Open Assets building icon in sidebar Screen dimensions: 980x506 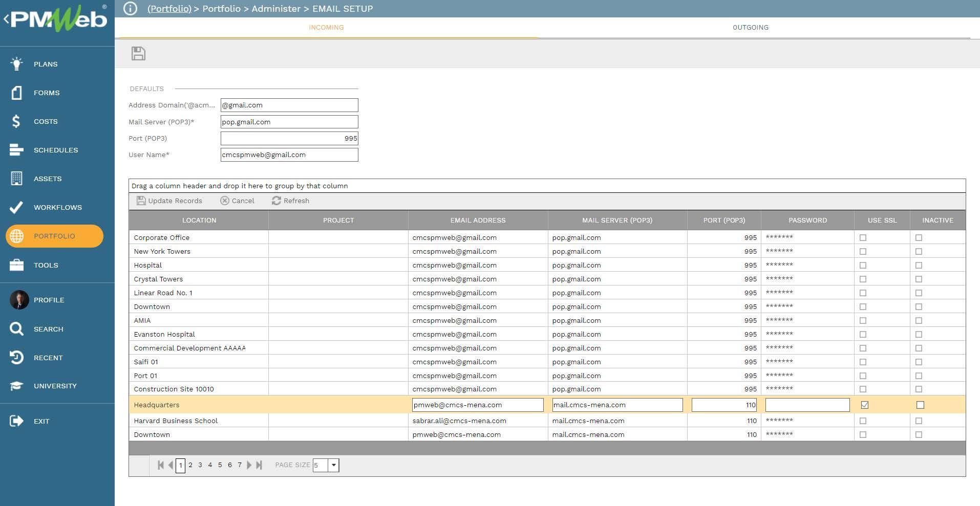[x=16, y=179]
